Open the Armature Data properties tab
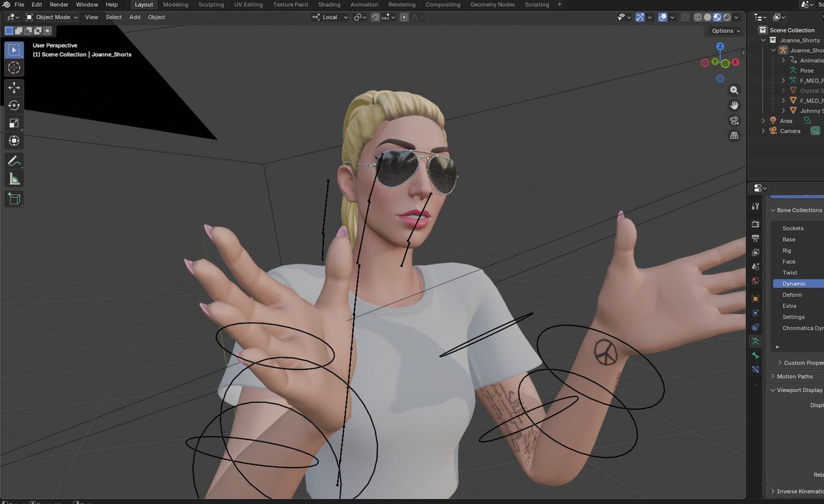The image size is (824, 504). click(x=755, y=341)
